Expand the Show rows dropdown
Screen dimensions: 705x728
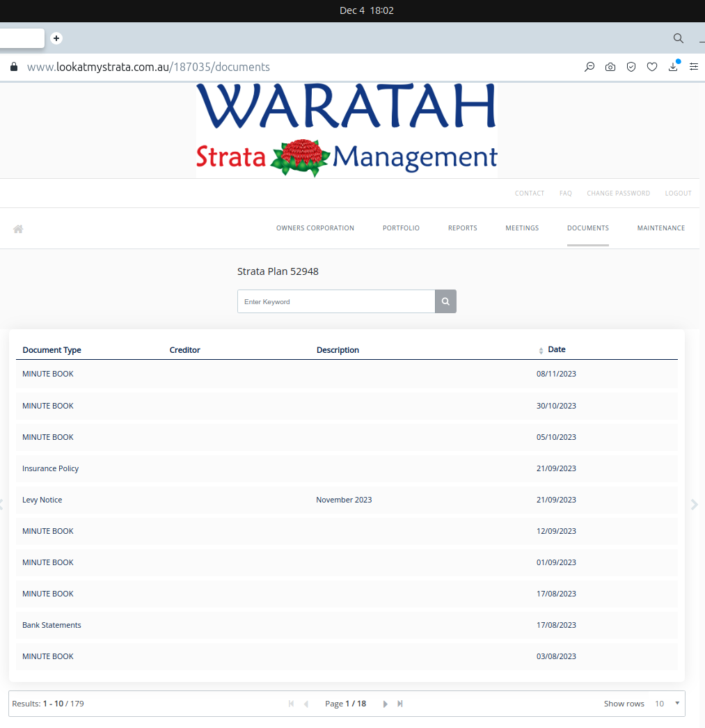(x=669, y=704)
